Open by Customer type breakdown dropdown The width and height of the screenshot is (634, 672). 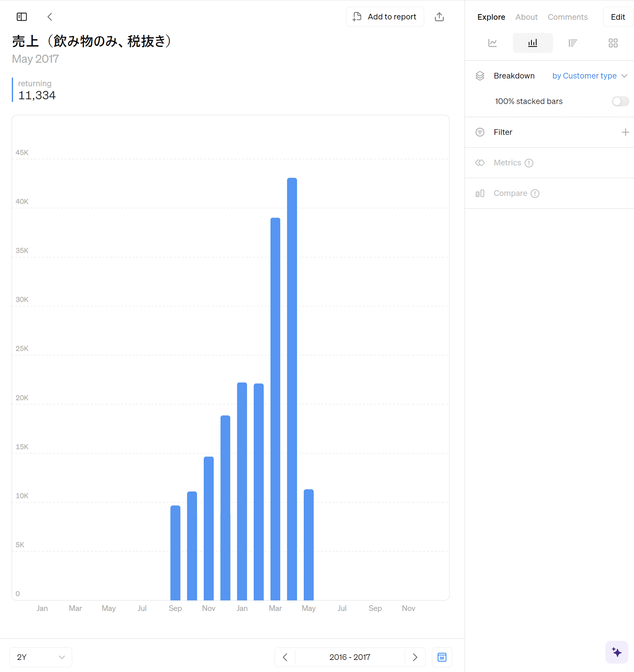pyautogui.click(x=590, y=76)
